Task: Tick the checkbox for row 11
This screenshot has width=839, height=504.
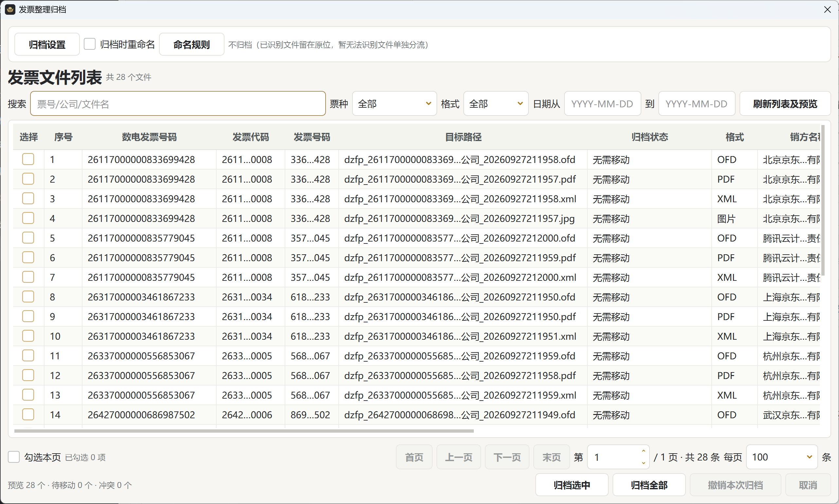Action: click(28, 356)
